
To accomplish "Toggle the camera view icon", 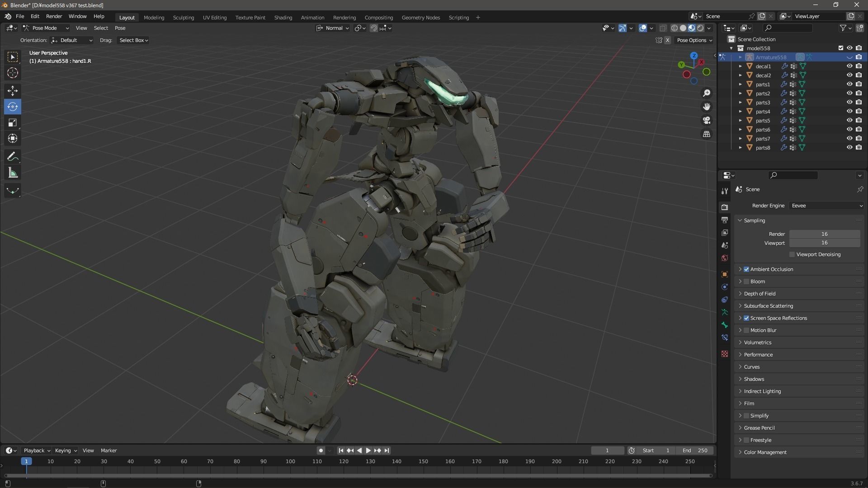I will (x=706, y=120).
